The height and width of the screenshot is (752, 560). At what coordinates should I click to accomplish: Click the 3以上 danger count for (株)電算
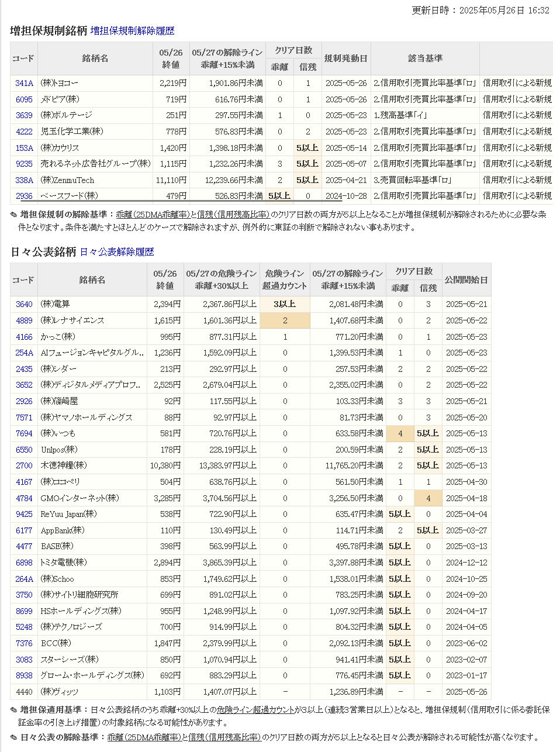(285, 304)
